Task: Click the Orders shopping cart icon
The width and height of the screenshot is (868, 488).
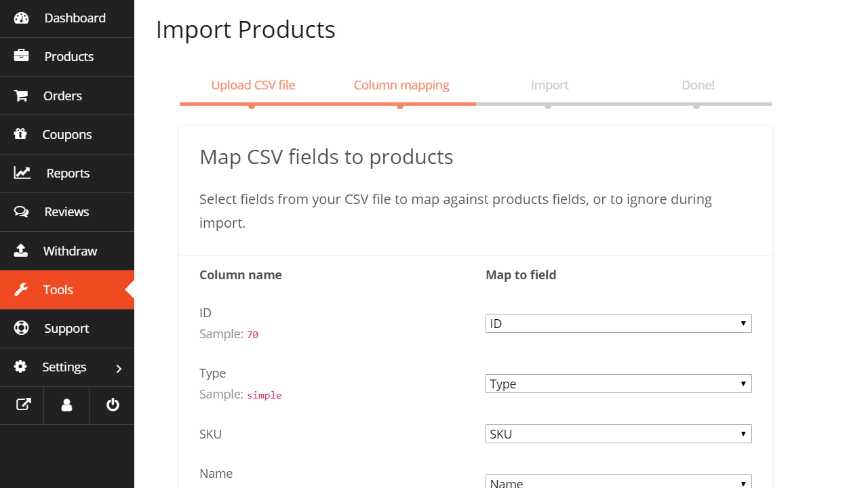Action: coord(21,96)
